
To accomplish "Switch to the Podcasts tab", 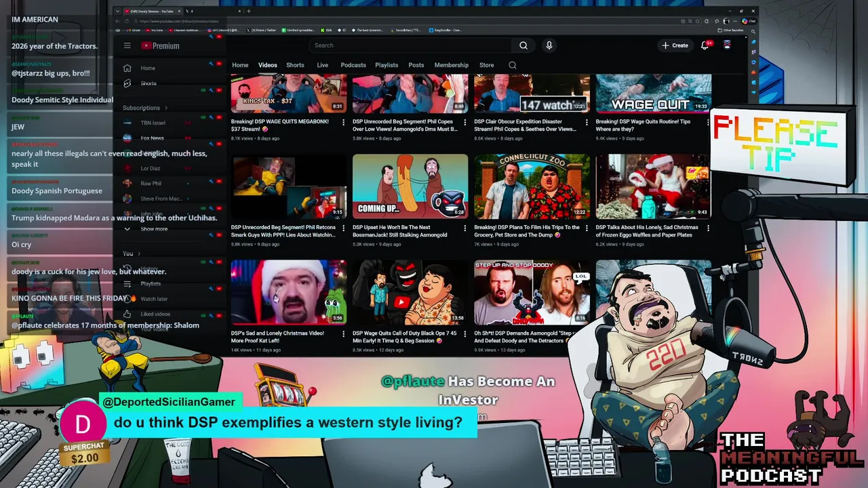I will (x=353, y=65).
